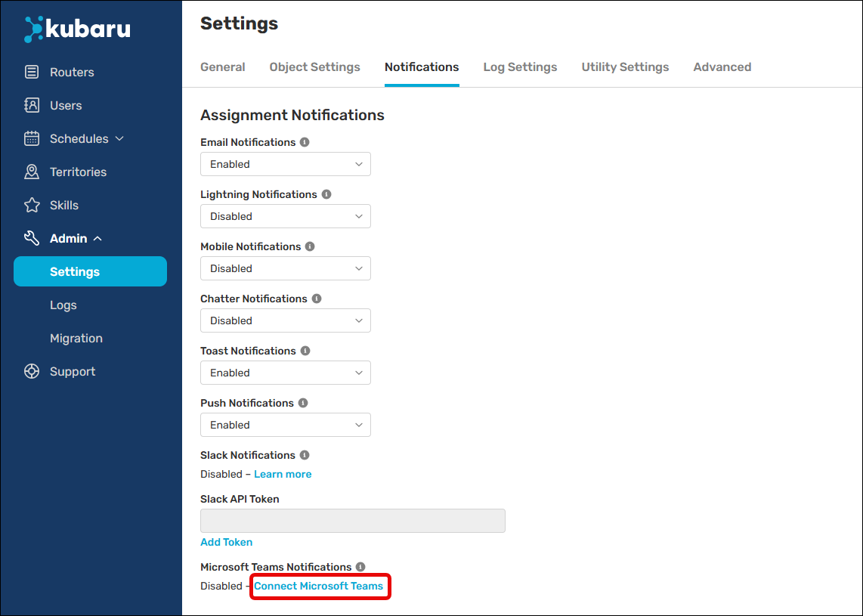
Task: Click the Skills star icon
Action: [x=32, y=206]
